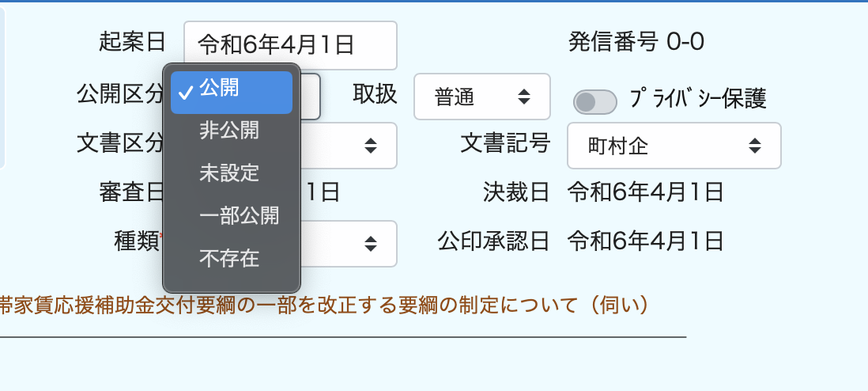Select 非公開 from the open list
The width and height of the screenshot is (868, 391).
[x=229, y=130]
